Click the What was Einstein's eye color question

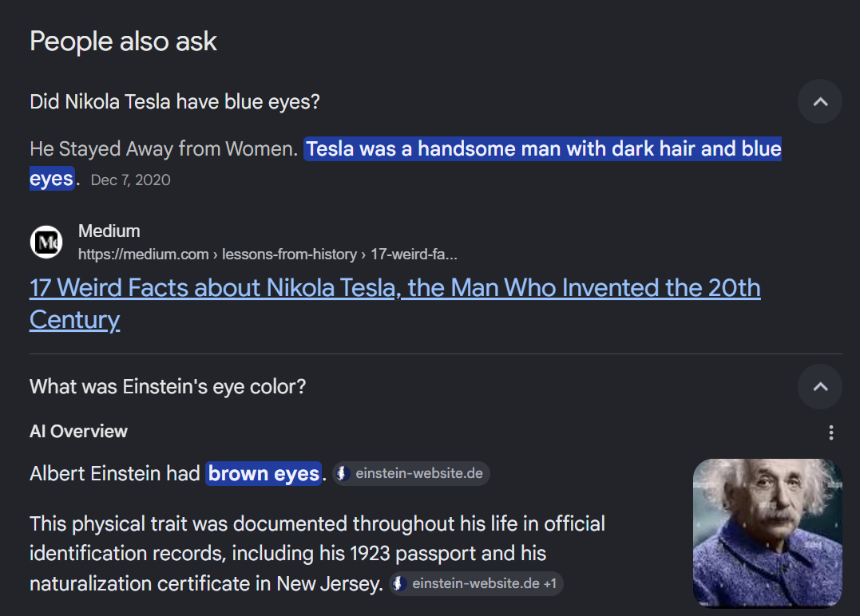(x=168, y=387)
